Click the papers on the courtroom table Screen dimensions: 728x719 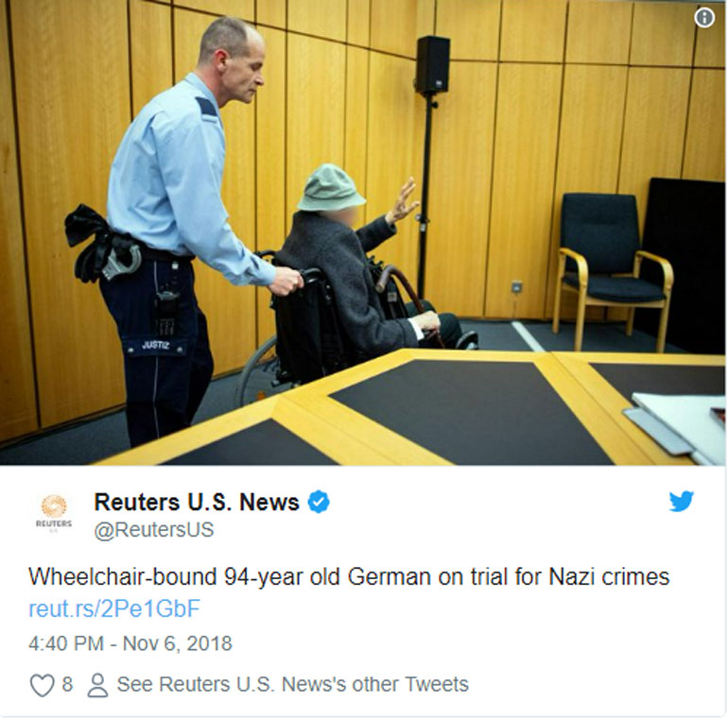pos(678,424)
